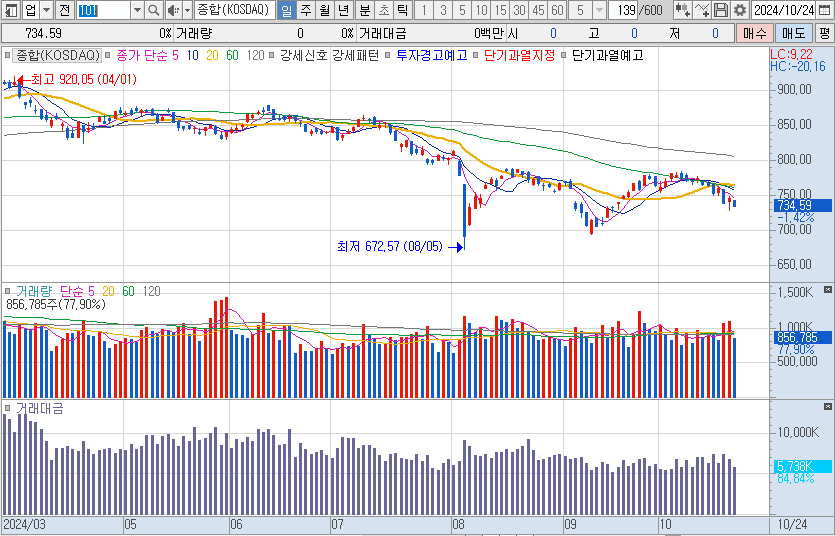Toggle the 종합(KOSDAQ) legend square
The width and height of the screenshot is (835, 536).
pos(8,55)
